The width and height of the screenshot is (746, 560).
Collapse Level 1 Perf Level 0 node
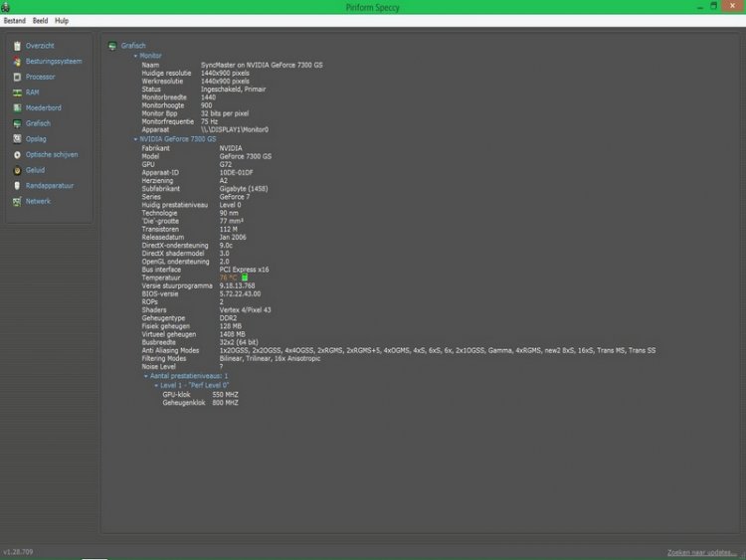click(155, 385)
